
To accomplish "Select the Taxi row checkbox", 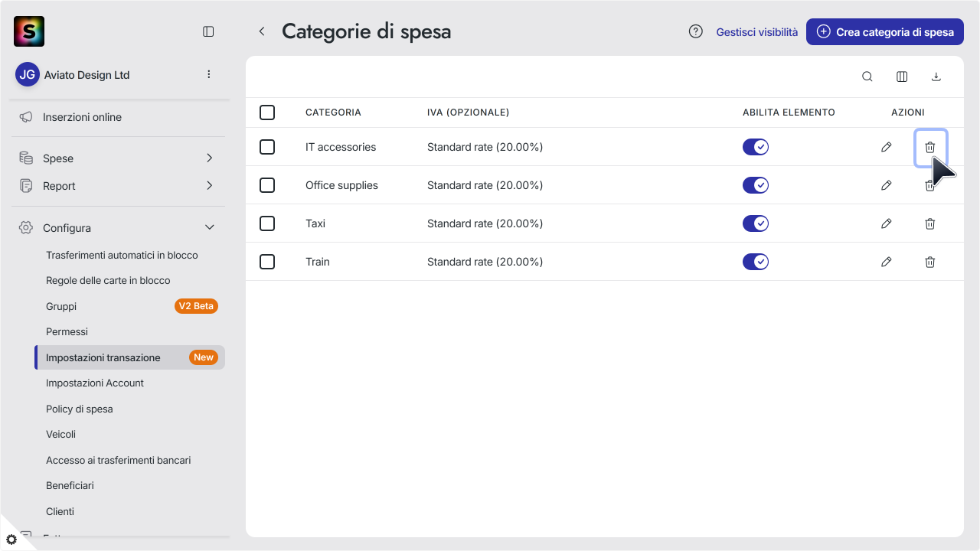I will 267,223.
